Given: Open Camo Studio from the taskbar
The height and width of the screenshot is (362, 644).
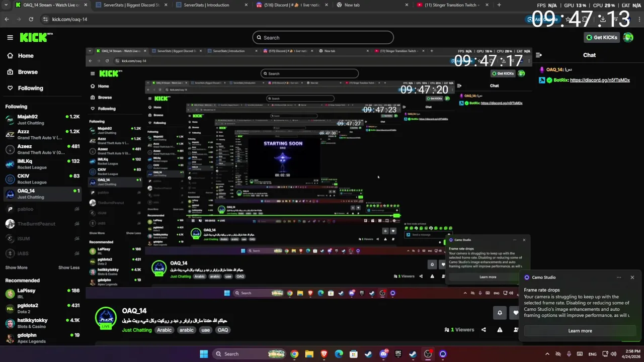Looking at the screenshot, I should tap(443, 354).
